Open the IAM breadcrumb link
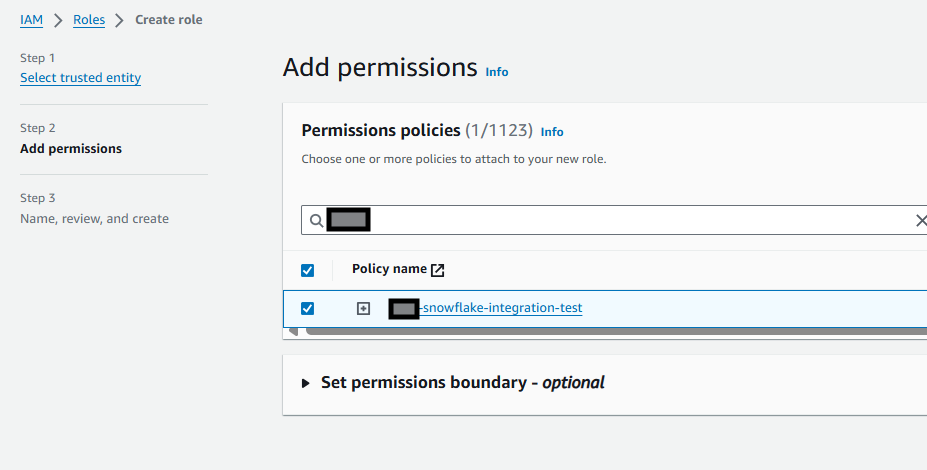Screen dimensions: 927x470 click(31, 20)
